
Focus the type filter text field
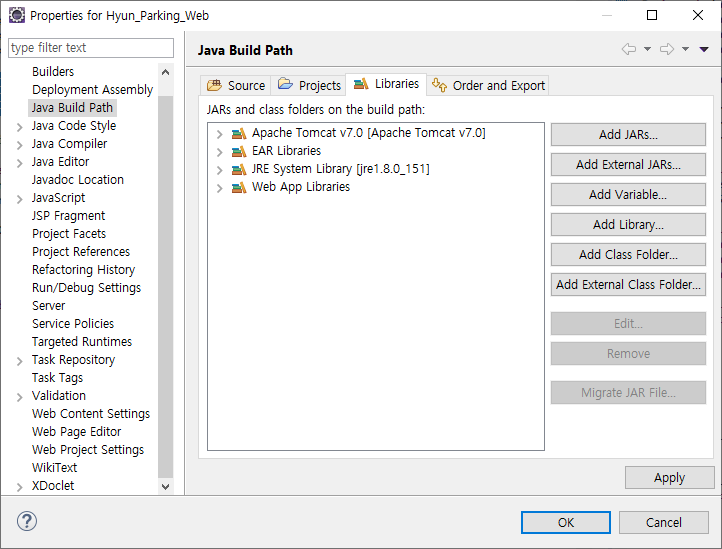91,48
